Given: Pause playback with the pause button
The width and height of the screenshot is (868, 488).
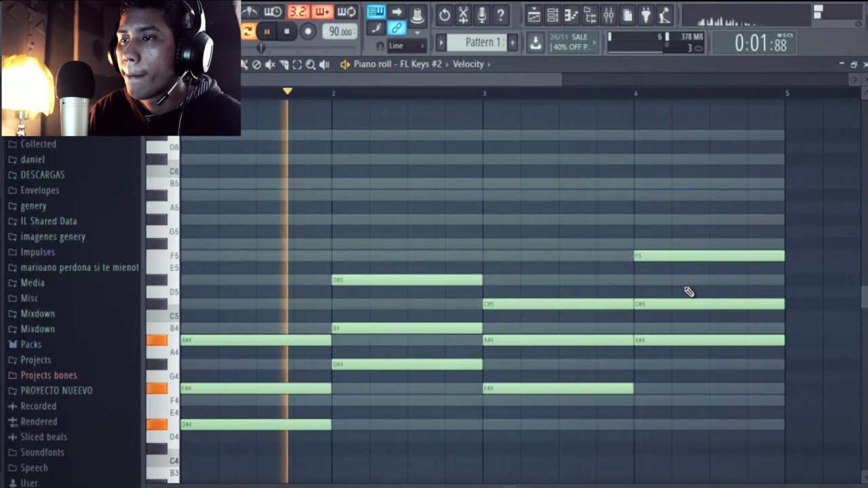Looking at the screenshot, I should (x=267, y=31).
